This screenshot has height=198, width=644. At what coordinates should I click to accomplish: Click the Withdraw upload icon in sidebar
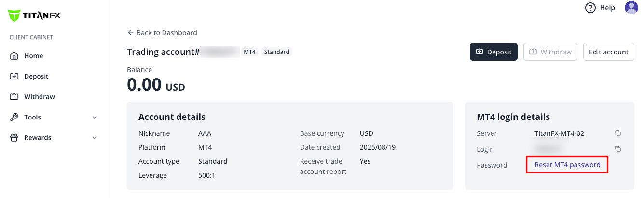[x=14, y=97]
